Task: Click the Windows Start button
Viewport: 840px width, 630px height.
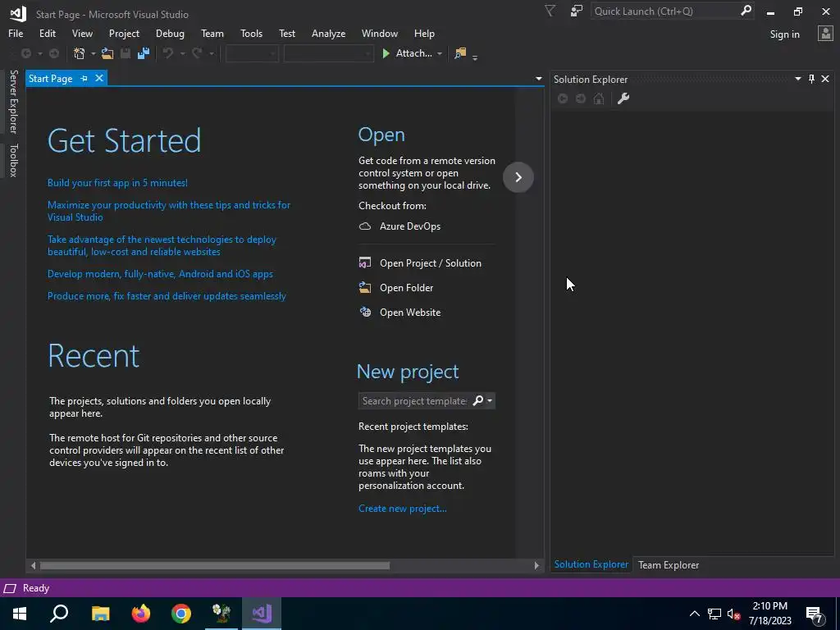Action: pyautogui.click(x=20, y=614)
